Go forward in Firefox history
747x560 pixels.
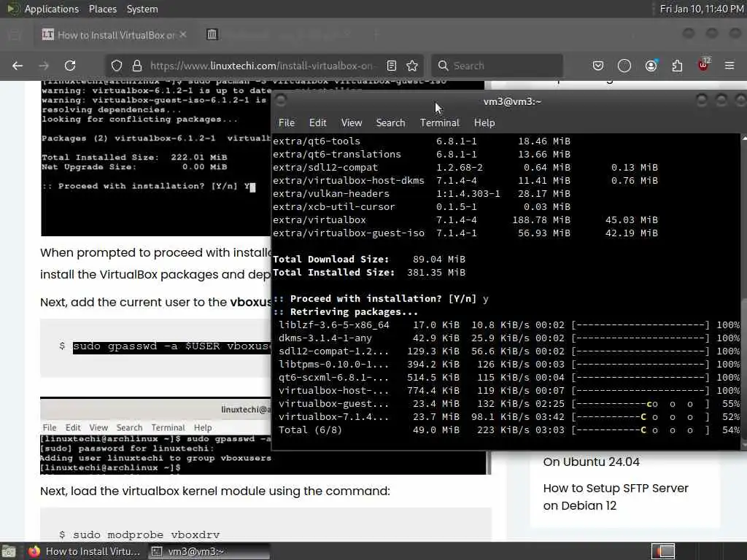click(x=44, y=66)
